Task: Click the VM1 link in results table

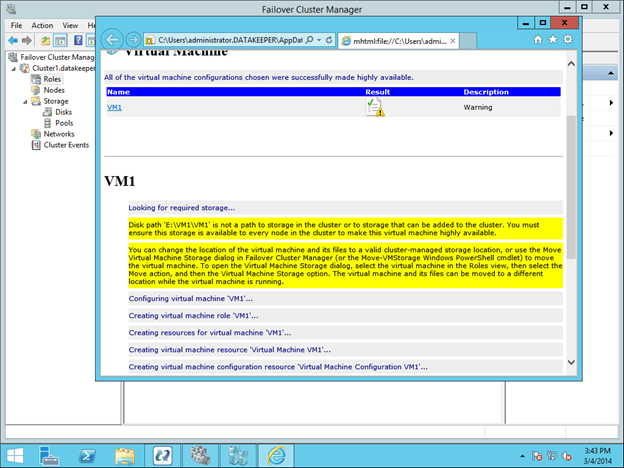Action: point(114,107)
